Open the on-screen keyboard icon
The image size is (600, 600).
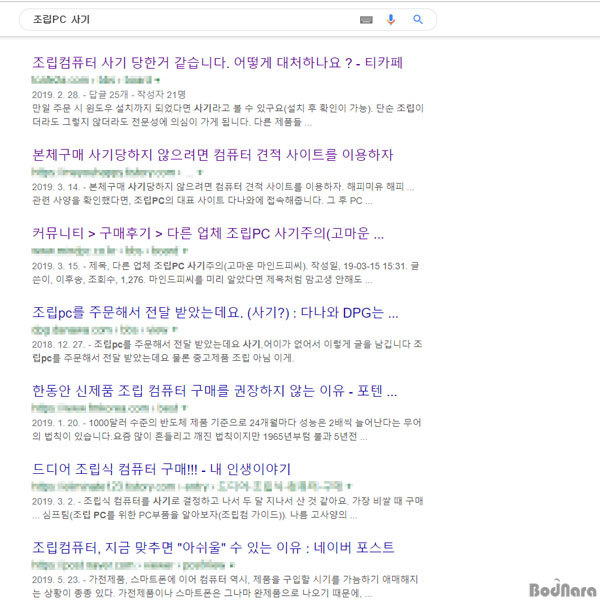[366, 20]
